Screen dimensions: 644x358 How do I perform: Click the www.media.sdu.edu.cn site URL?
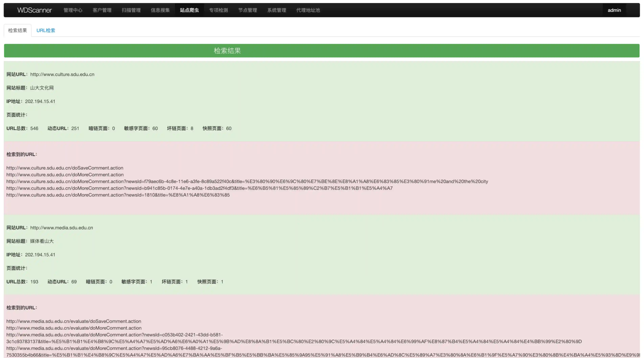pos(62,228)
